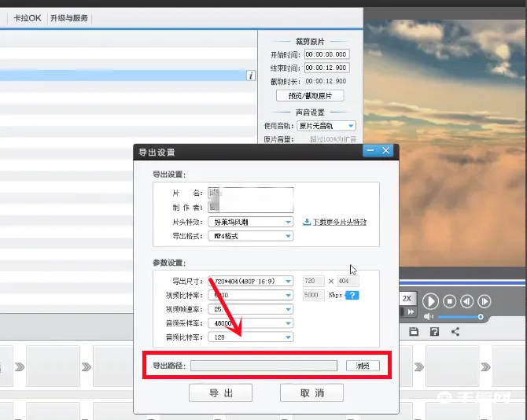527x420 pixels.
Task: Click the preview progress bar
Action: pyautogui.click(x=463, y=282)
